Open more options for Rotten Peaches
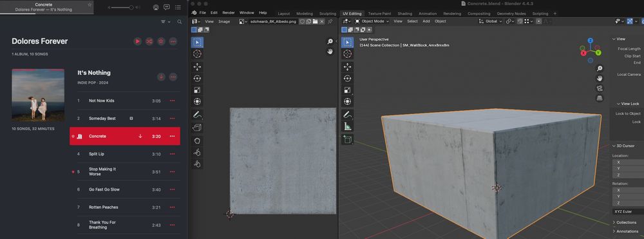This screenshot has width=644, height=239. click(172, 207)
